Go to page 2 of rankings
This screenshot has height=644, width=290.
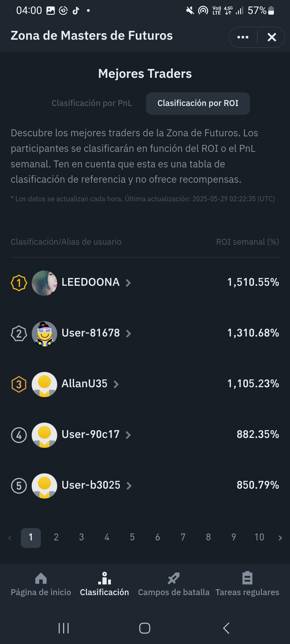coord(56,537)
